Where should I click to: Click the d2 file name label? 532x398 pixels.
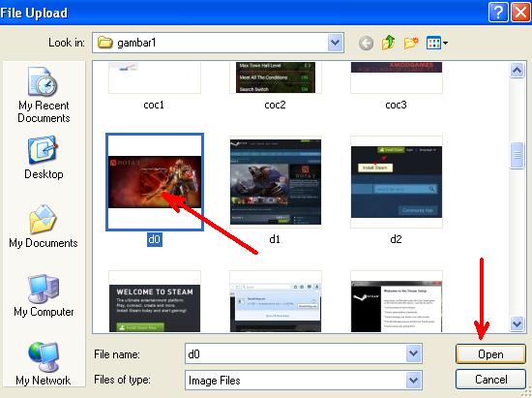(396, 239)
